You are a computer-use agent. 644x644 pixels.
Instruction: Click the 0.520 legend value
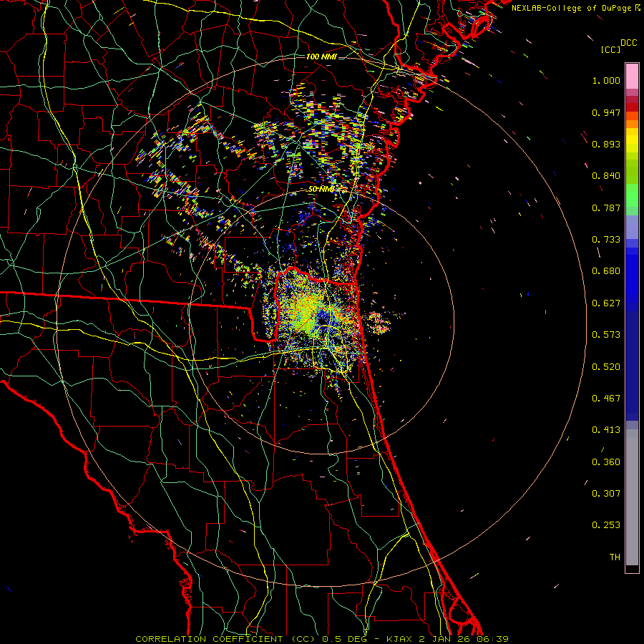point(606,367)
